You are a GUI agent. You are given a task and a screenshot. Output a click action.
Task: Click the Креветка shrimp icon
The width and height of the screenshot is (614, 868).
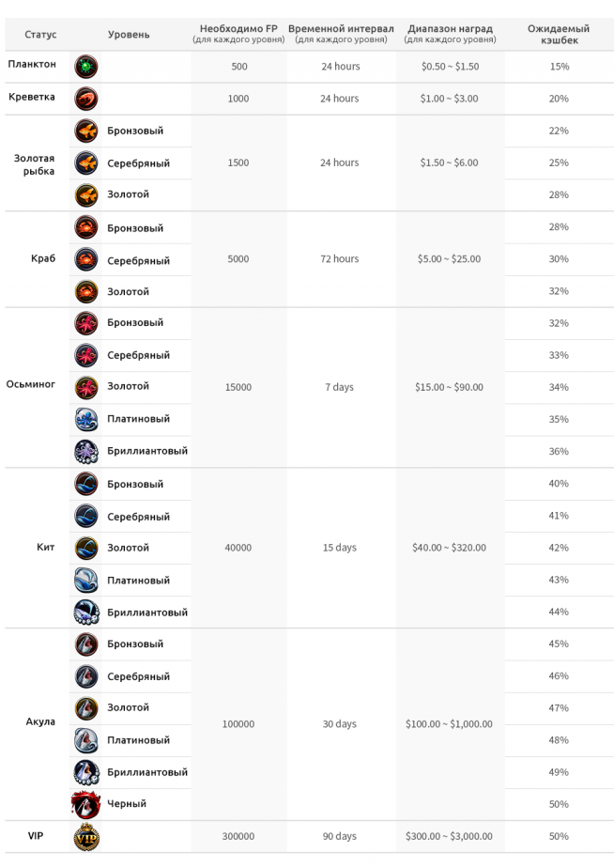(86, 99)
